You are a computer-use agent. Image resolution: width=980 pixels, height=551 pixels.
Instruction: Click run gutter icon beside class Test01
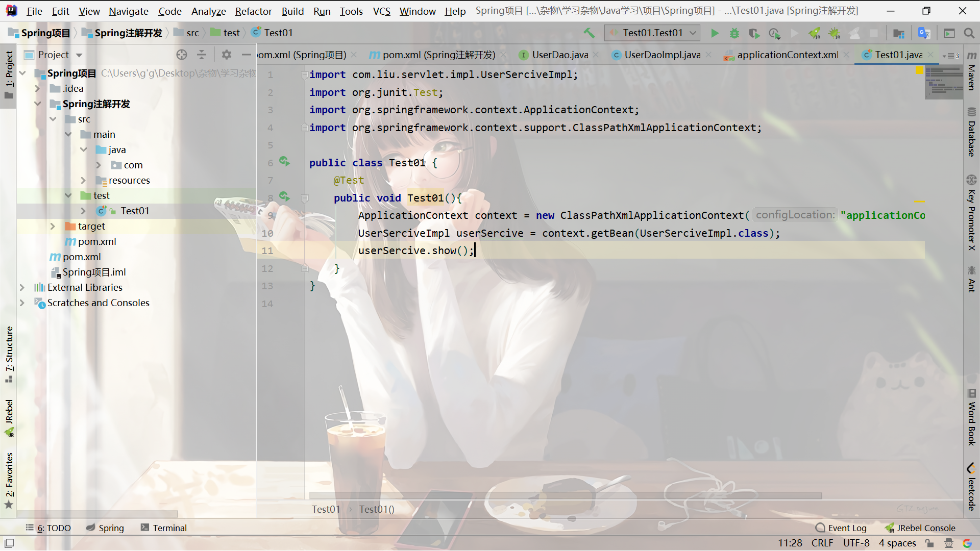[284, 162]
